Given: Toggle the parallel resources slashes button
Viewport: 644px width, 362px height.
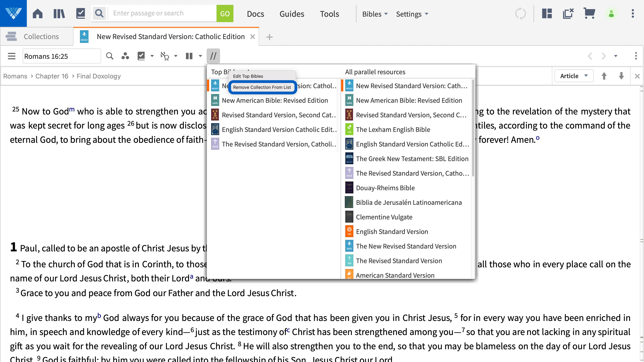Looking at the screenshot, I should [x=213, y=56].
